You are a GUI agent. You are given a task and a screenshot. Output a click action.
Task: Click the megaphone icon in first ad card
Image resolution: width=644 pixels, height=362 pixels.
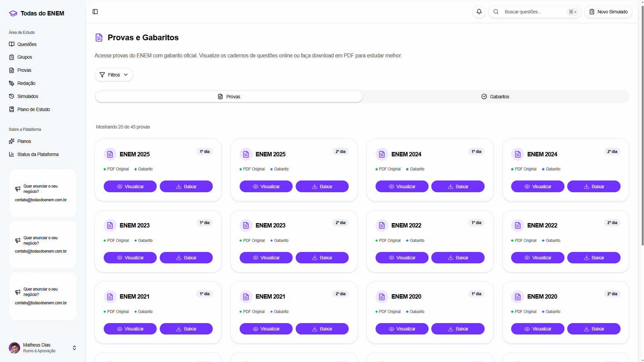pos(18,189)
